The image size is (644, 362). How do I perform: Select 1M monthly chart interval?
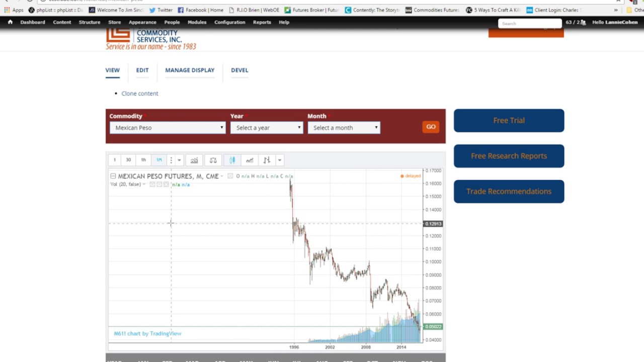point(159,160)
